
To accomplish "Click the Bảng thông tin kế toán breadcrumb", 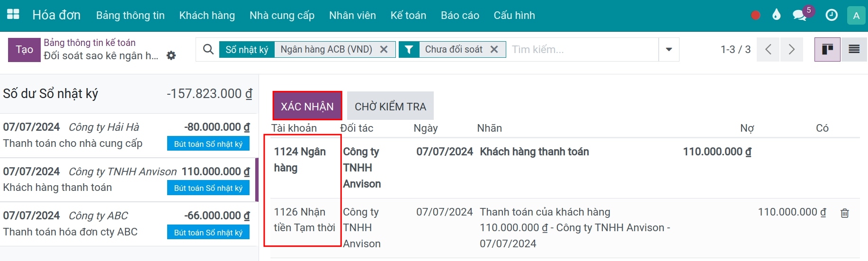I will point(89,43).
